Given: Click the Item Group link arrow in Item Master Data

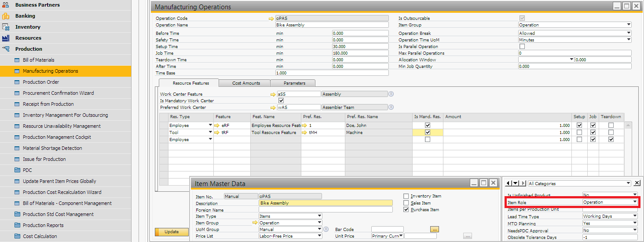Looking at the screenshot, I should [x=255, y=223].
